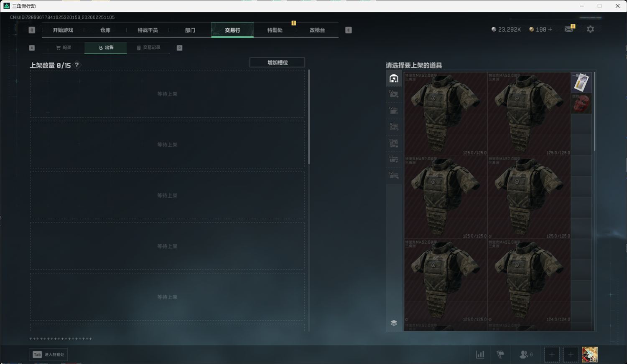Click the player avatar in bottom corner
627x364 pixels.
(589, 354)
